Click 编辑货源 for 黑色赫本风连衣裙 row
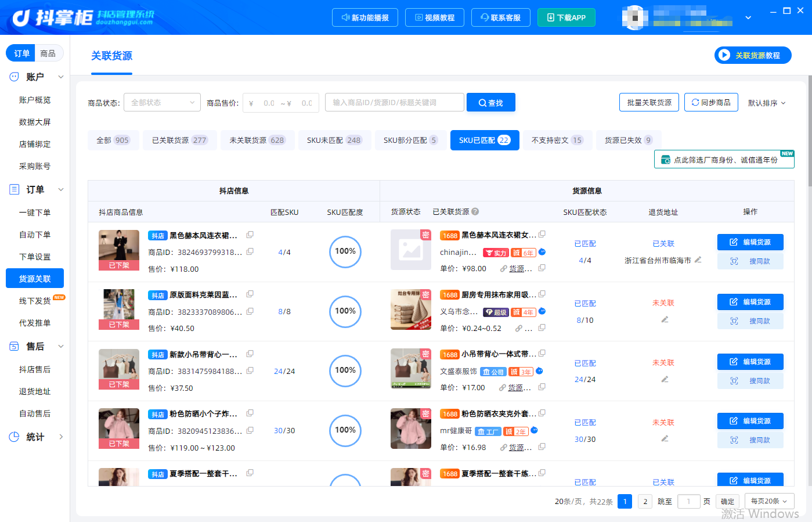812x522 pixels. 750,242
